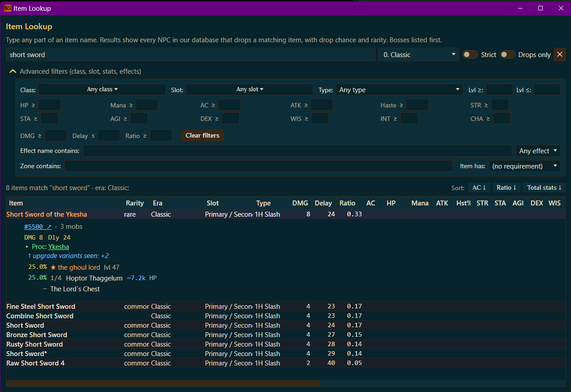Viewport: 571px width, 392px height.
Task: Click the AC ≥ filter field
Action: pos(229,105)
